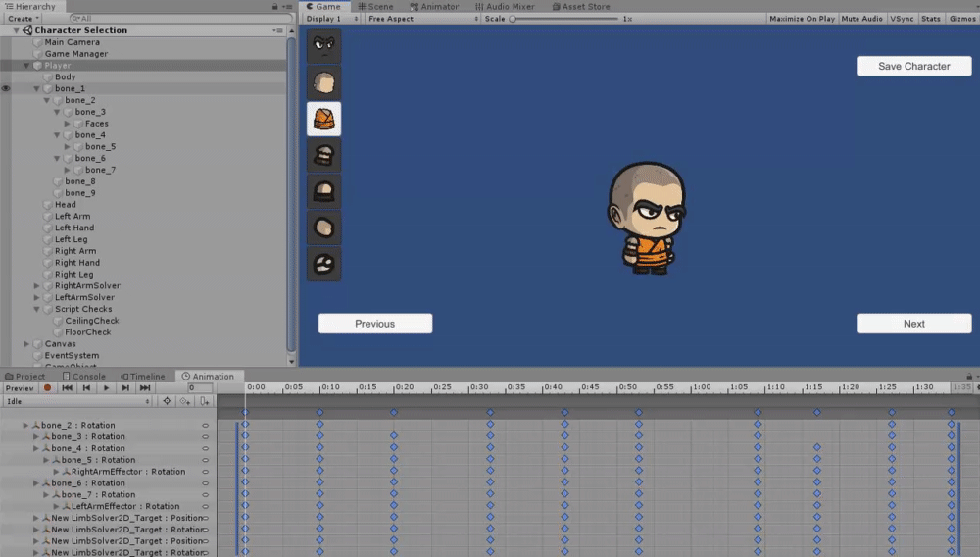
Task: Switch to the Console tab
Action: pos(83,377)
